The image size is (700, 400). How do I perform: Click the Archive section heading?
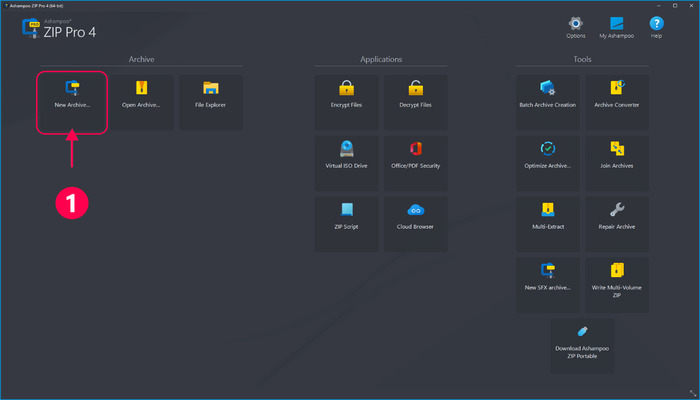142,59
